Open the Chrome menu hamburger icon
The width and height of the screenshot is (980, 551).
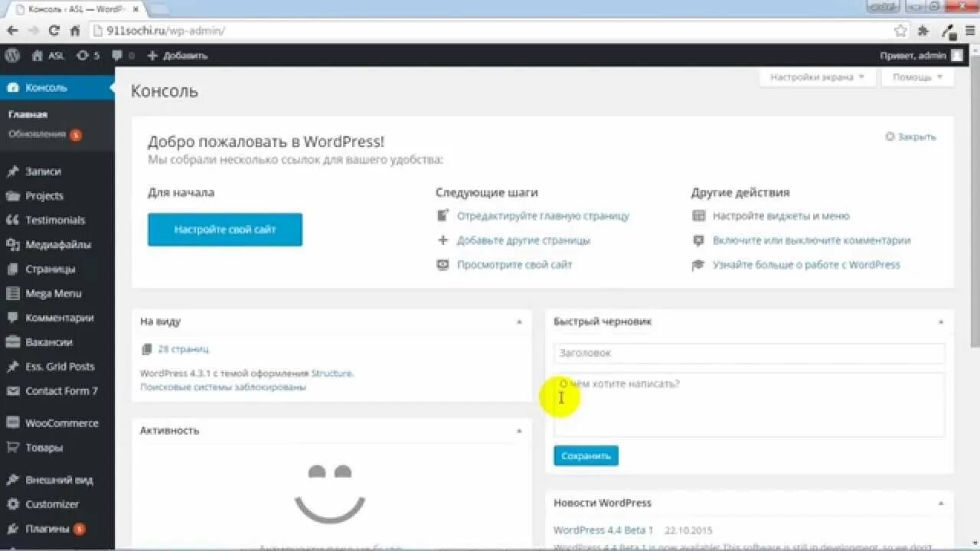click(969, 31)
